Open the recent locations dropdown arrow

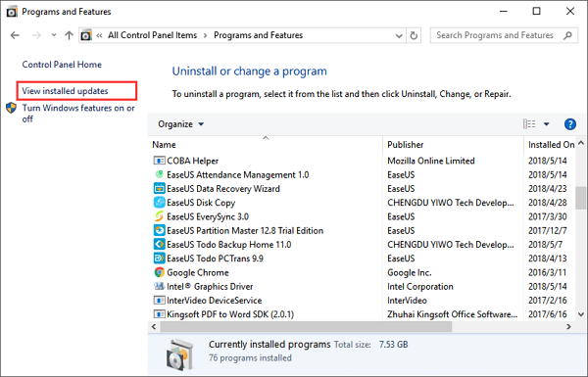point(54,35)
